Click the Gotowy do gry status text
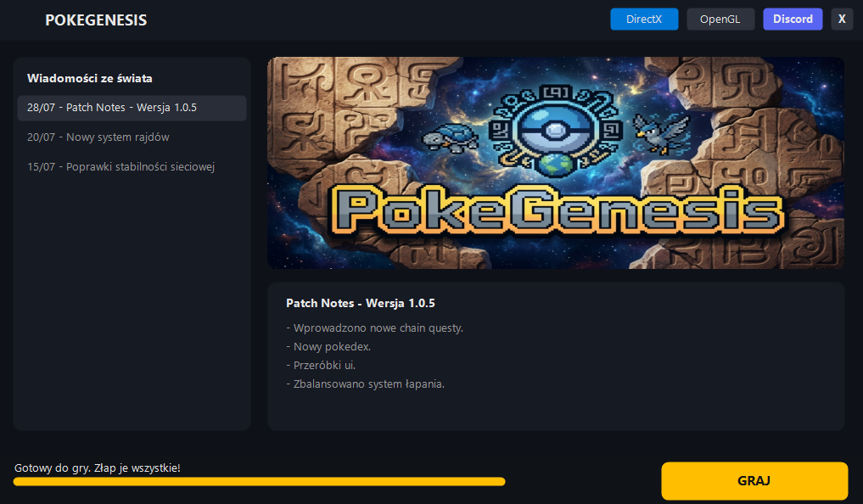The width and height of the screenshot is (863, 504). pyautogui.click(x=98, y=468)
